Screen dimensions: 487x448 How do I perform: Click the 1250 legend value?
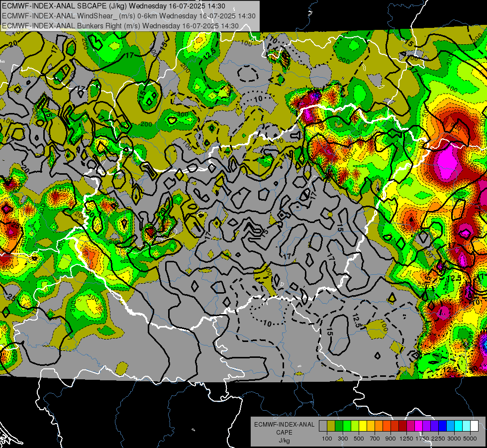406,439
